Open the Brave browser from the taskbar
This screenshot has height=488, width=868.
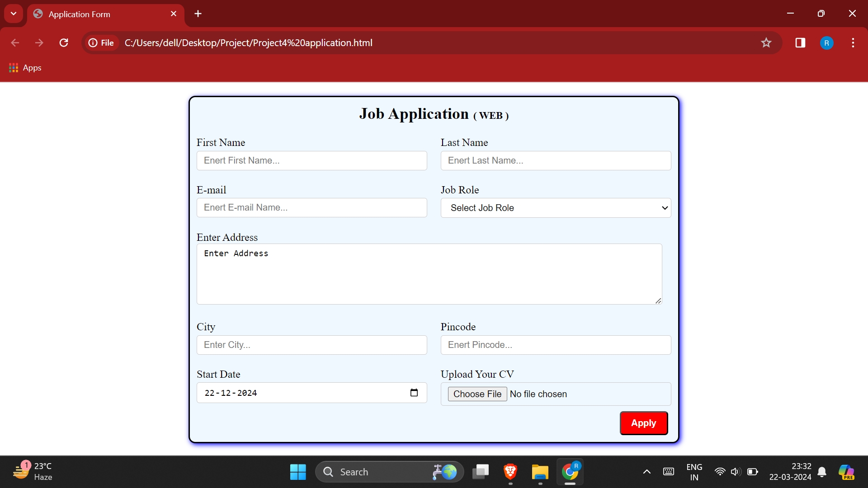(510, 472)
